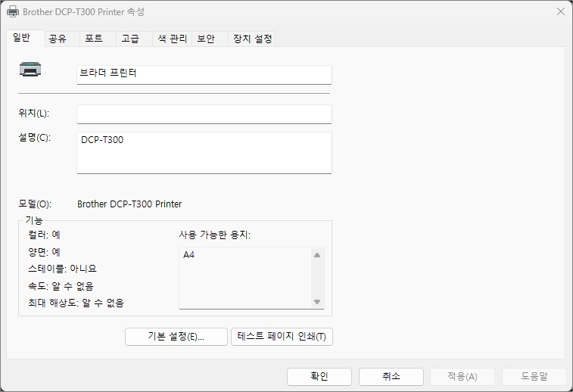573x392 pixels.
Task: Click the printer name field containing 브라더 프린터
Action: [x=204, y=75]
